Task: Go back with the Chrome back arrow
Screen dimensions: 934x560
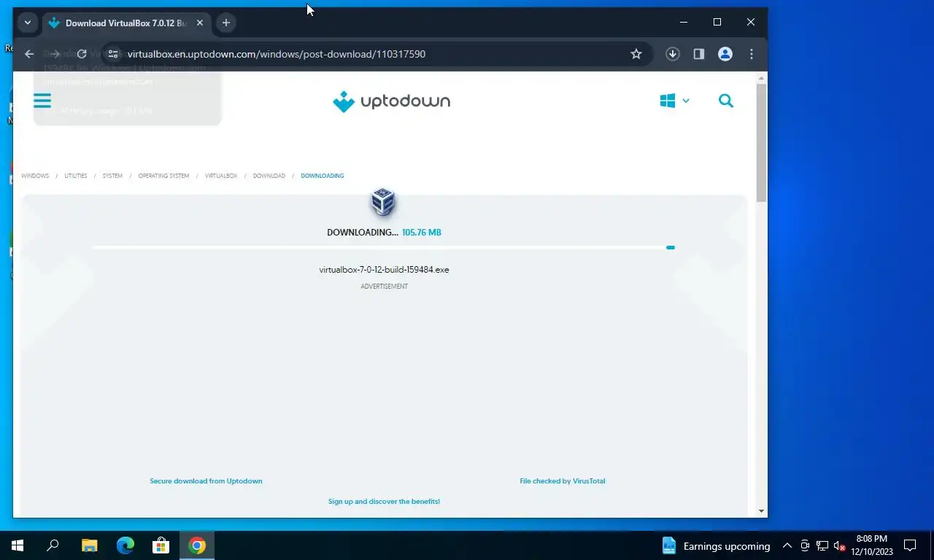Action: [x=29, y=54]
